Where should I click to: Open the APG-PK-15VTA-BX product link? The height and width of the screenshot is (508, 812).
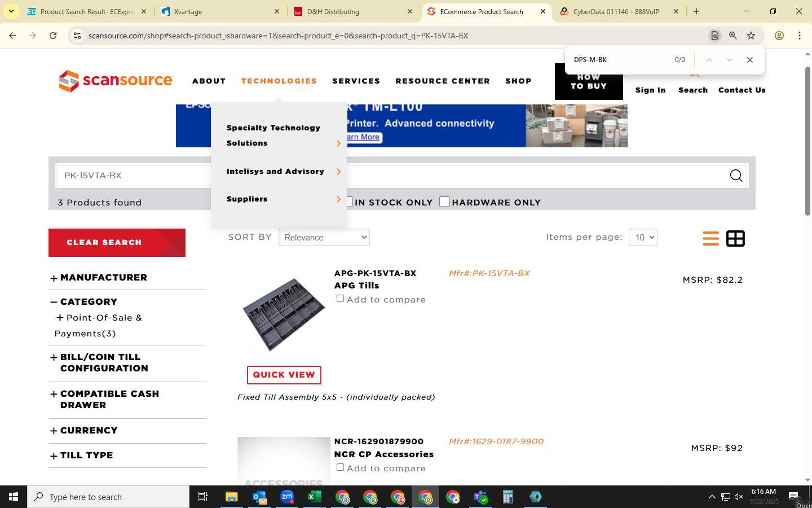tap(375, 273)
